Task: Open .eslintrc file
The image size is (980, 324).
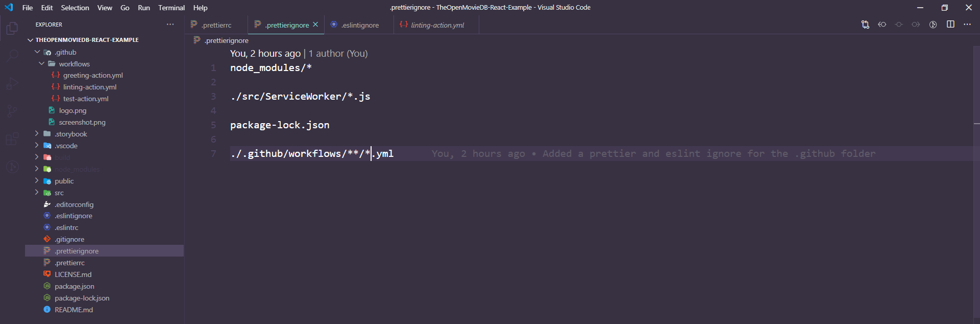Action: [104, 227]
